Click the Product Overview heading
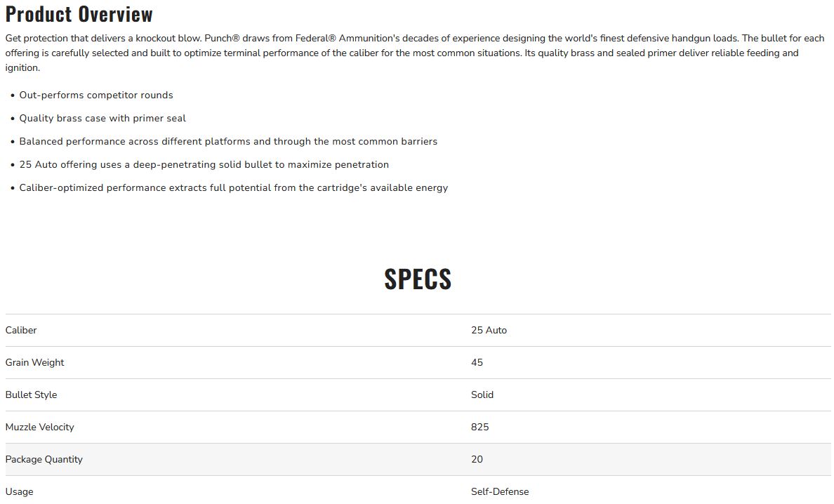Image resolution: width=834 pixels, height=504 pixels. pos(79,14)
